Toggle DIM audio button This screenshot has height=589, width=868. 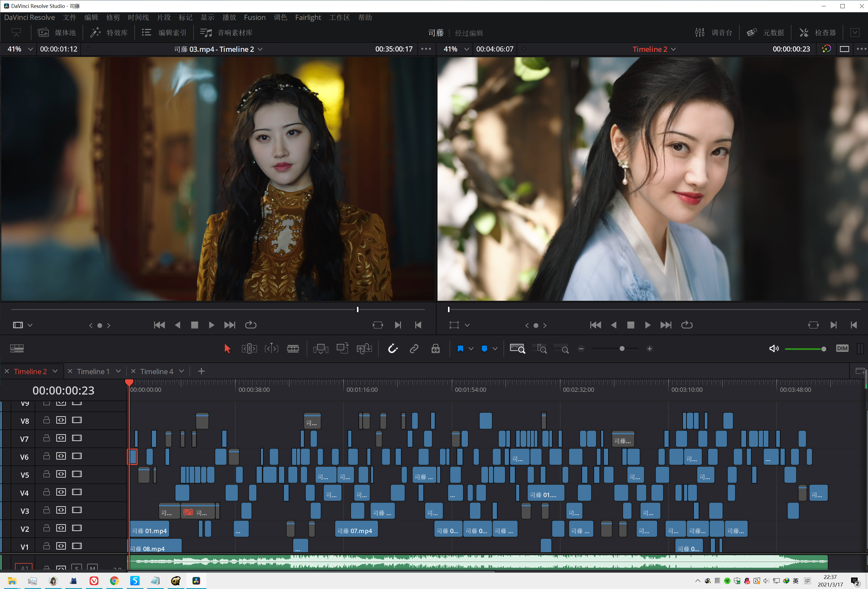[842, 348]
